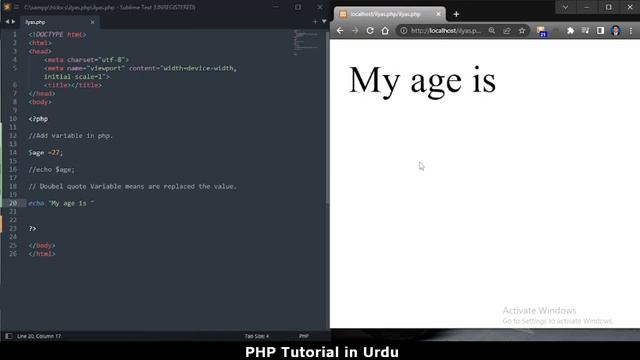Click the <!DOCTYPE html> line

click(x=57, y=35)
